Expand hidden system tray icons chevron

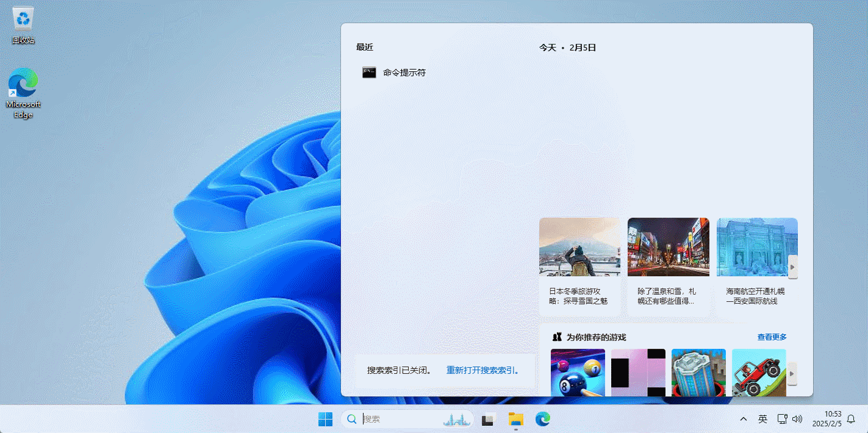[743, 419]
